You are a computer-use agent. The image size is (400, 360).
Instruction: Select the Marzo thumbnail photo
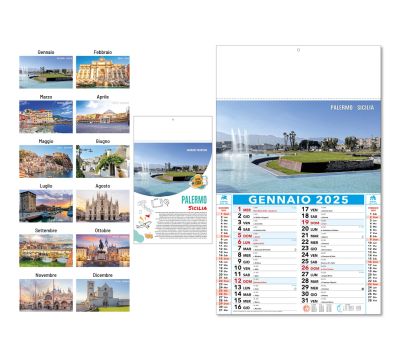46,117
